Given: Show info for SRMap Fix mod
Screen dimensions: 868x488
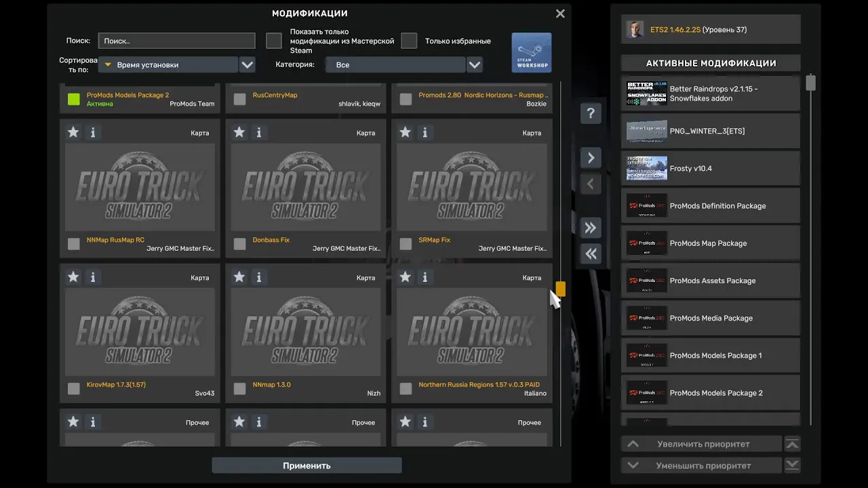Looking at the screenshot, I should point(425,132).
